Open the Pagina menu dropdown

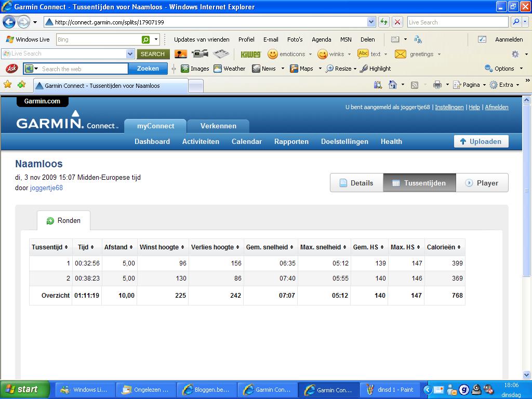tap(484, 85)
